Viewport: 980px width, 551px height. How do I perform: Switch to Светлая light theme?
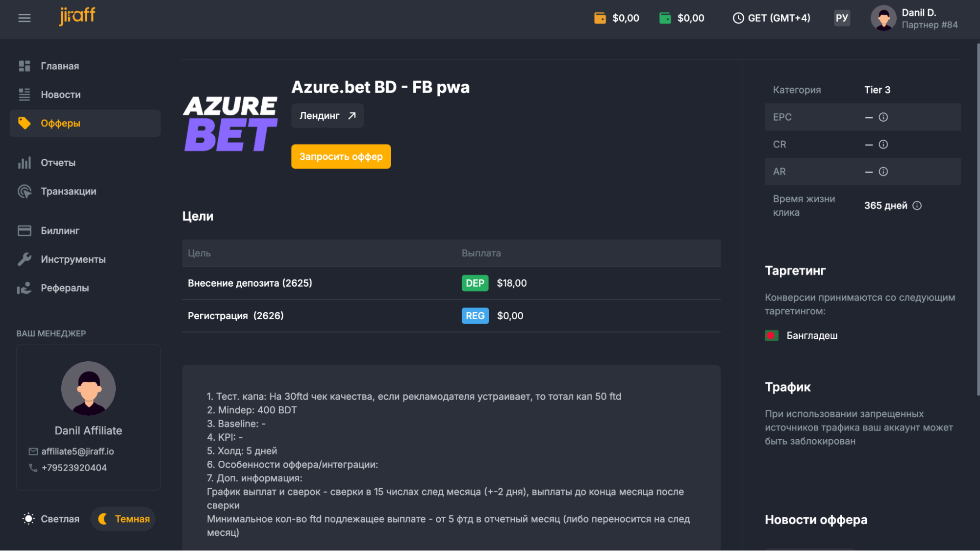(51, 519)
